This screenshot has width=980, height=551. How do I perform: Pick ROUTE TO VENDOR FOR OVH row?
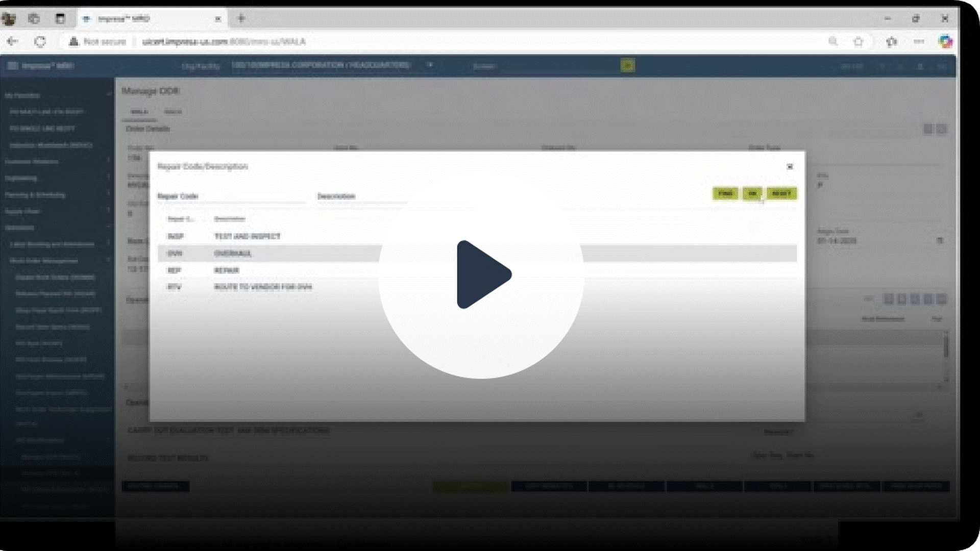point(262,287)
